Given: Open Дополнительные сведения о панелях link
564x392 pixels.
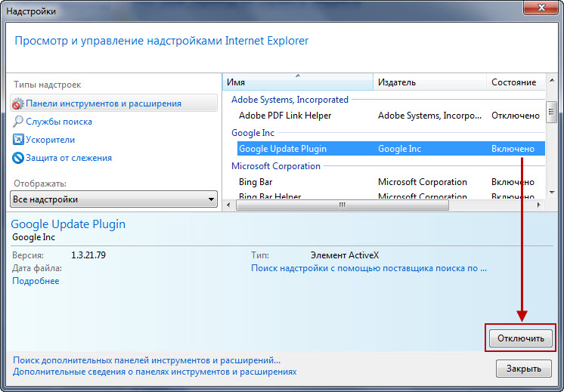Looking at the screenshot, I should point(155,372).
